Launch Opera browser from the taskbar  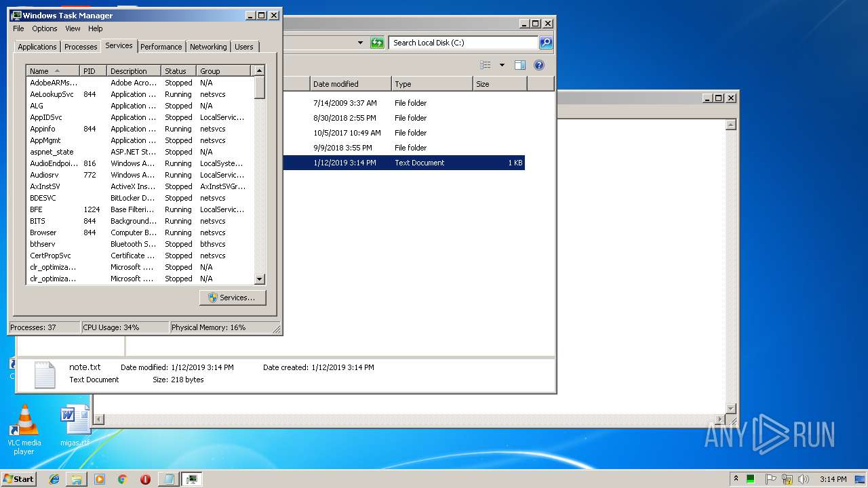(145, 479)
